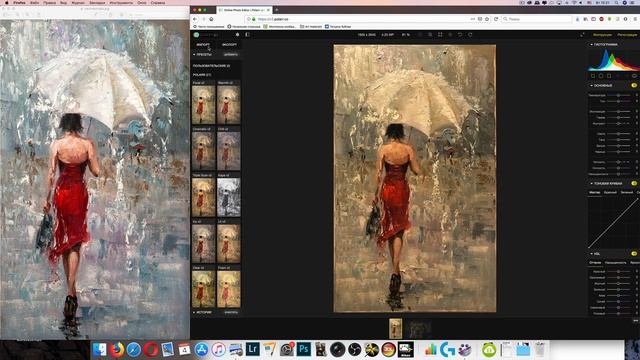Click the Красный hue slider in HSL
The height and width of the screenshot is (360, 640).
pos(618,271)
